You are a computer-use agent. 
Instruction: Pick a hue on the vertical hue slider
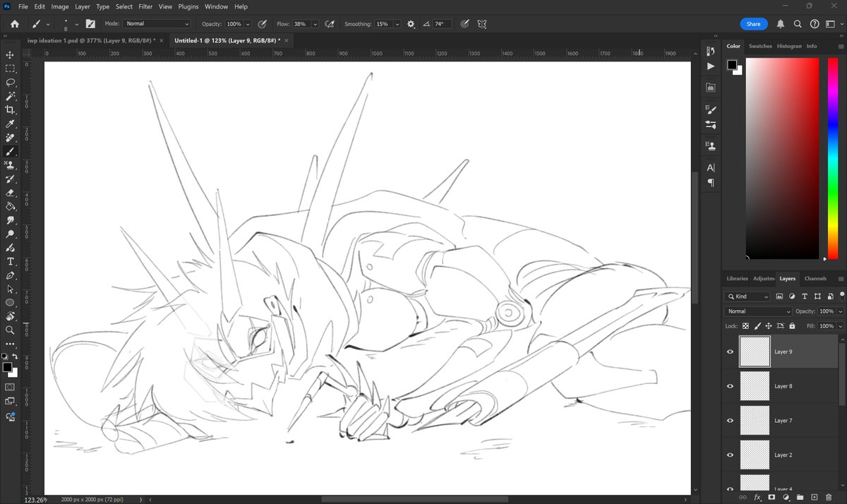pyautogui.click(x=831, y=159)
